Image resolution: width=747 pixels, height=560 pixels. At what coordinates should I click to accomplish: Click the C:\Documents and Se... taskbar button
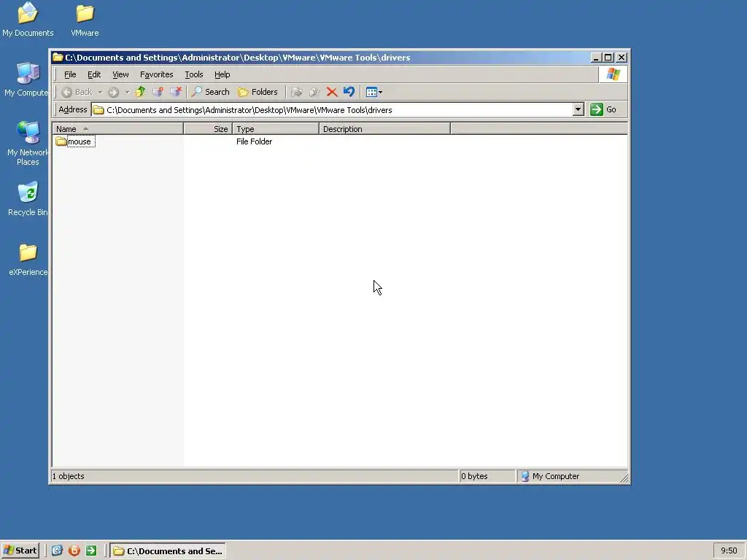click(168, 551)
